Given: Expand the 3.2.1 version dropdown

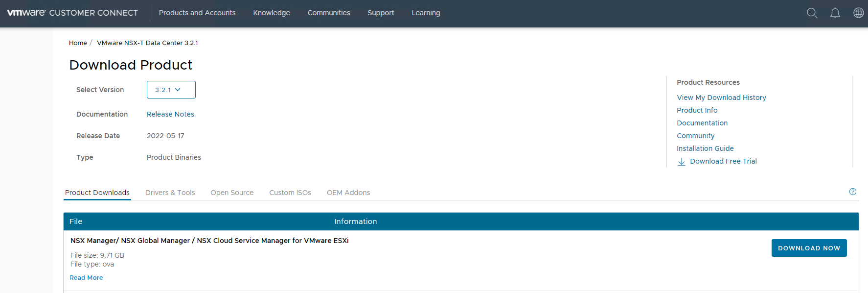Looking at the screenshot, I should click(x=171, y=90).
